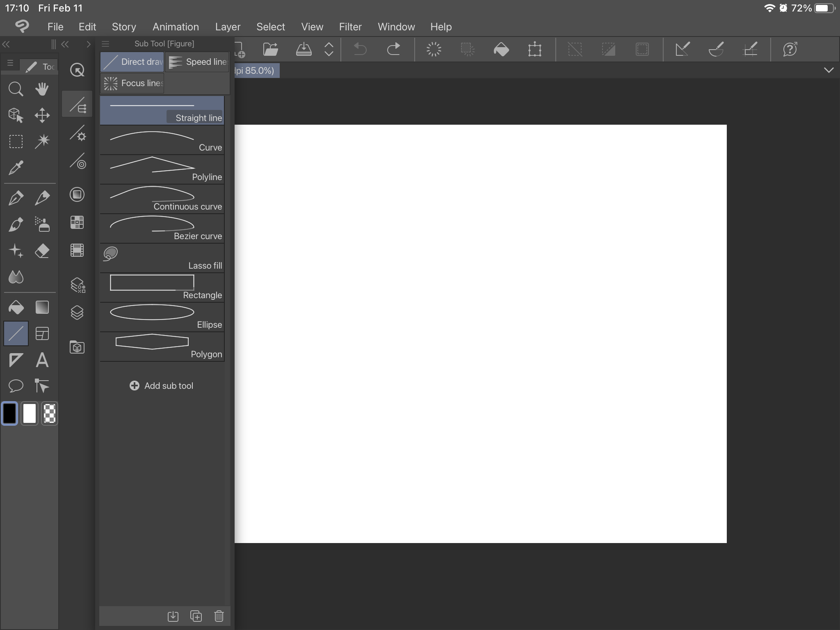The height and width of the screenshot is (630, 840).
Task: Select the Fill bucket tool
Action: click(x=16, y=307)
